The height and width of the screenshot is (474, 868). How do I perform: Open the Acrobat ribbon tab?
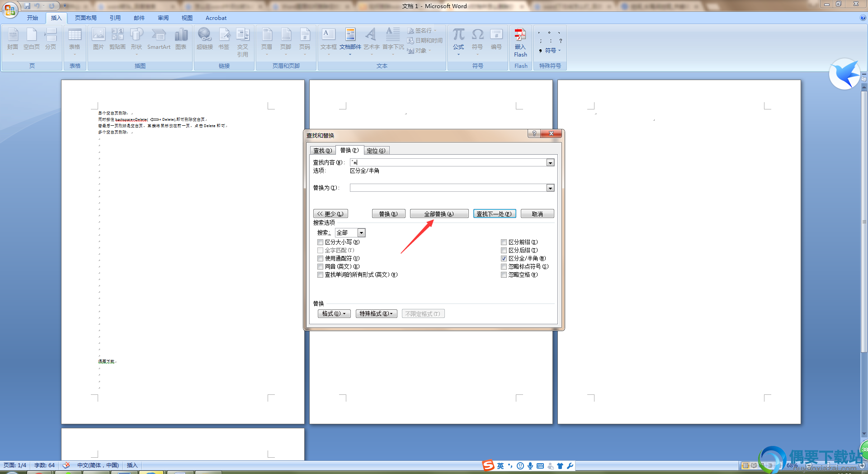(x=216, y=18)
